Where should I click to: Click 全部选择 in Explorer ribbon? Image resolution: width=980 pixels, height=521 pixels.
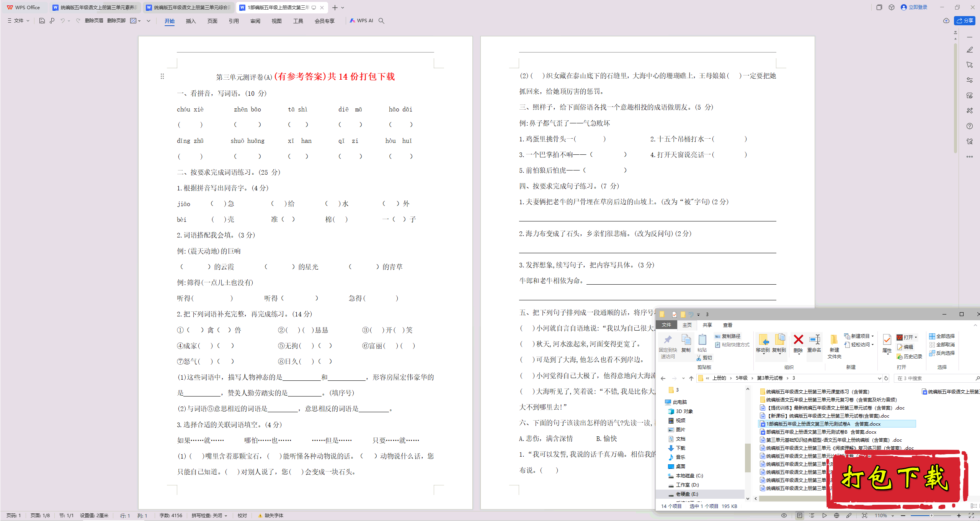point(942,336)
